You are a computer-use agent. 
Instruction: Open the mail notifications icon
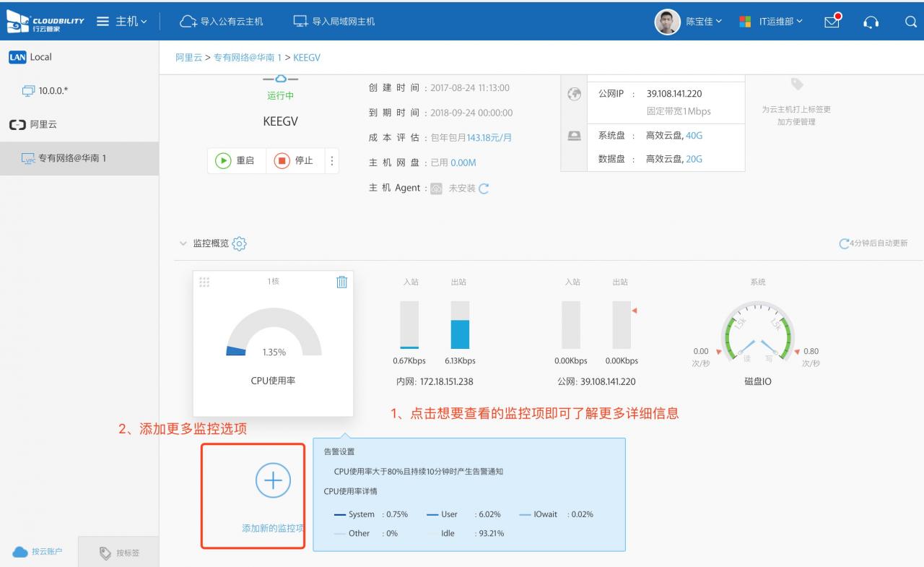[832, 21]
